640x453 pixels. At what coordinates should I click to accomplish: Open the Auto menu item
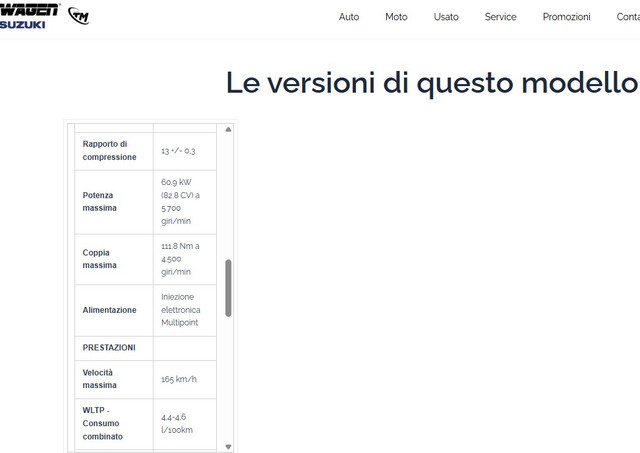(x=349, y=17)
